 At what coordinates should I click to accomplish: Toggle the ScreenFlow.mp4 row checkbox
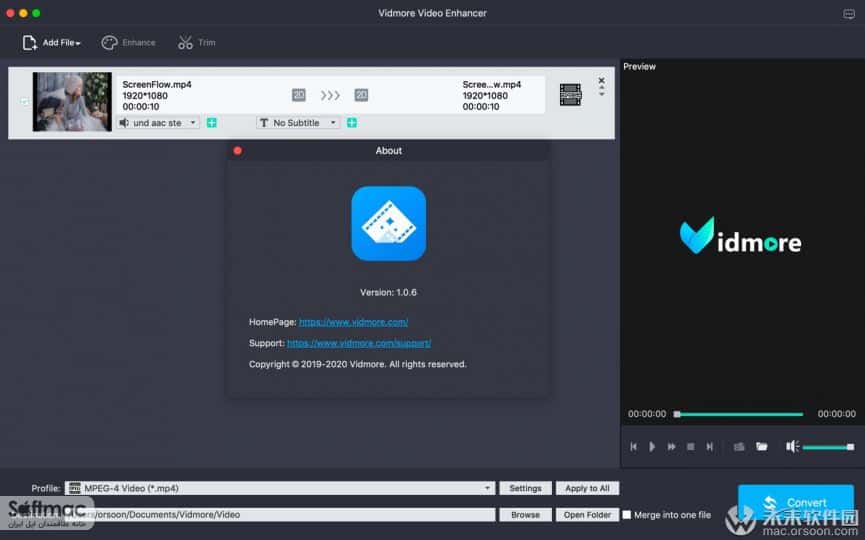point(25,101)
